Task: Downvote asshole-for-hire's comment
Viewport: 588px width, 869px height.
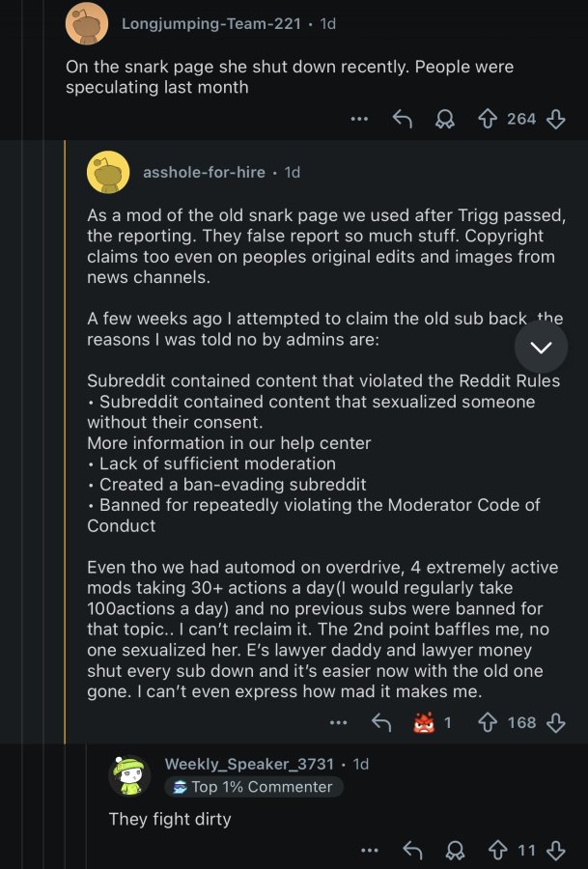Action: pos(556,722)
